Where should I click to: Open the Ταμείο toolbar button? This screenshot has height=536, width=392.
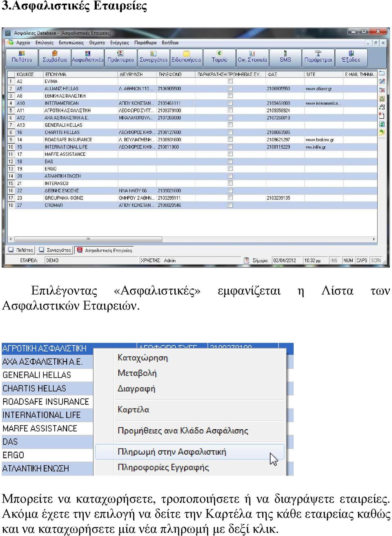219,57
